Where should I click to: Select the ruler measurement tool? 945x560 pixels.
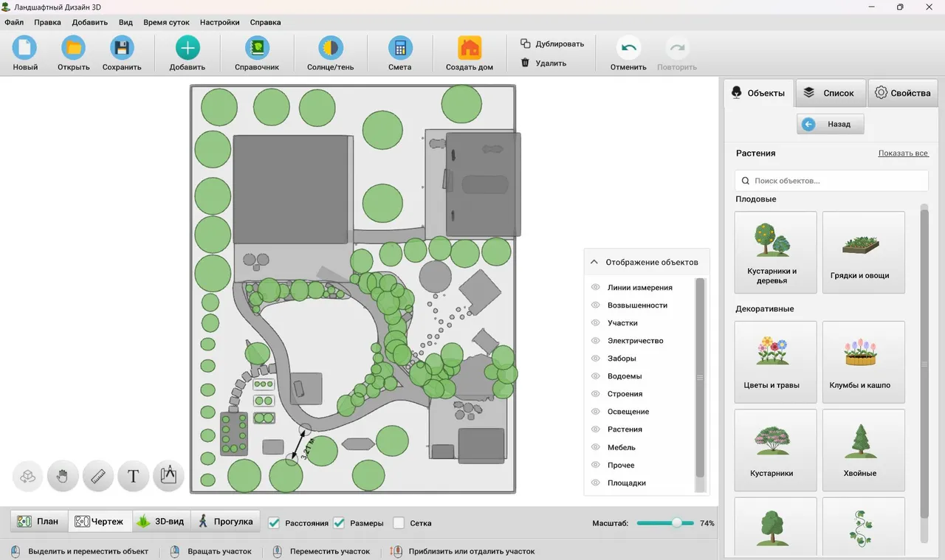(98, 477)
